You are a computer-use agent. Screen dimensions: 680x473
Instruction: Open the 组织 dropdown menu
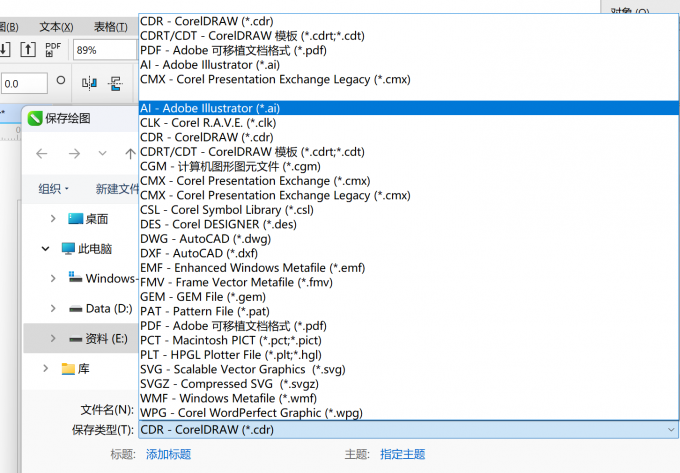click(x=53, y=189)
